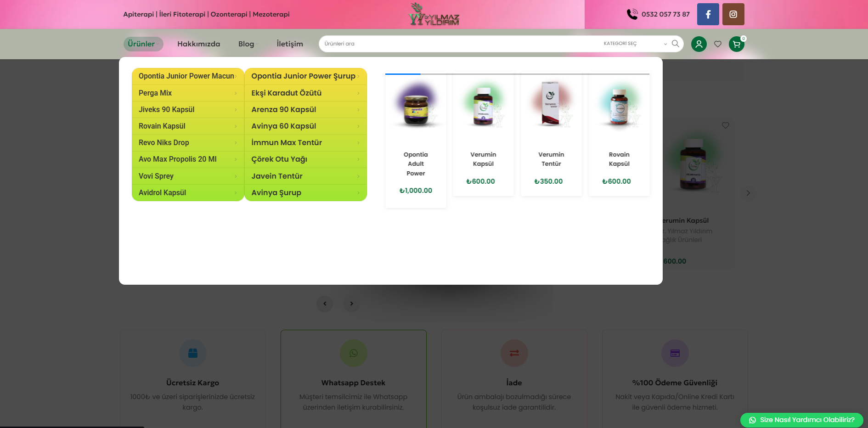Image resolution: width=868 pixels, height=428 pixels.
Task: Open the Facebook page icon
Action: click(x=708, y=14)
